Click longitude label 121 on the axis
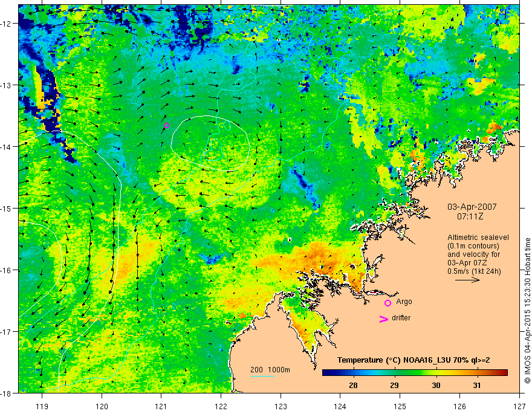532x411 pixels. (x=161, y=406)
